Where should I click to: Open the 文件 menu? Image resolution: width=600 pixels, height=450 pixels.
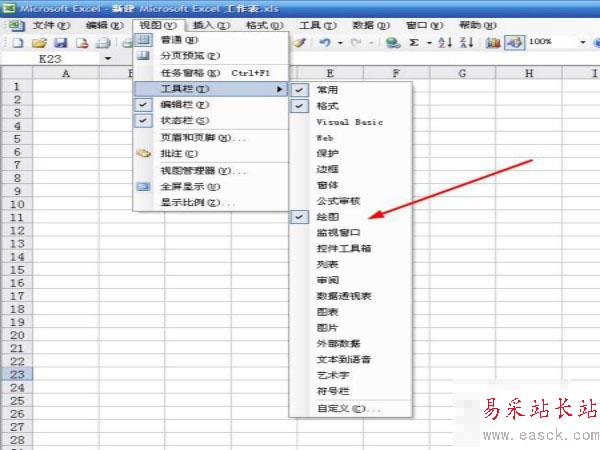click(51, 26)
